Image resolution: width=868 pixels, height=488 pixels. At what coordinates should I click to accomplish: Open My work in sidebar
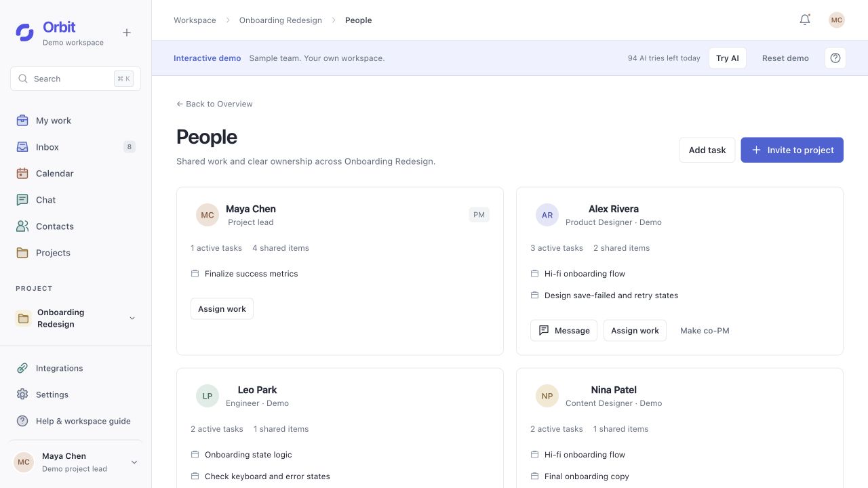pyautogui.click(x=75, y=121)
